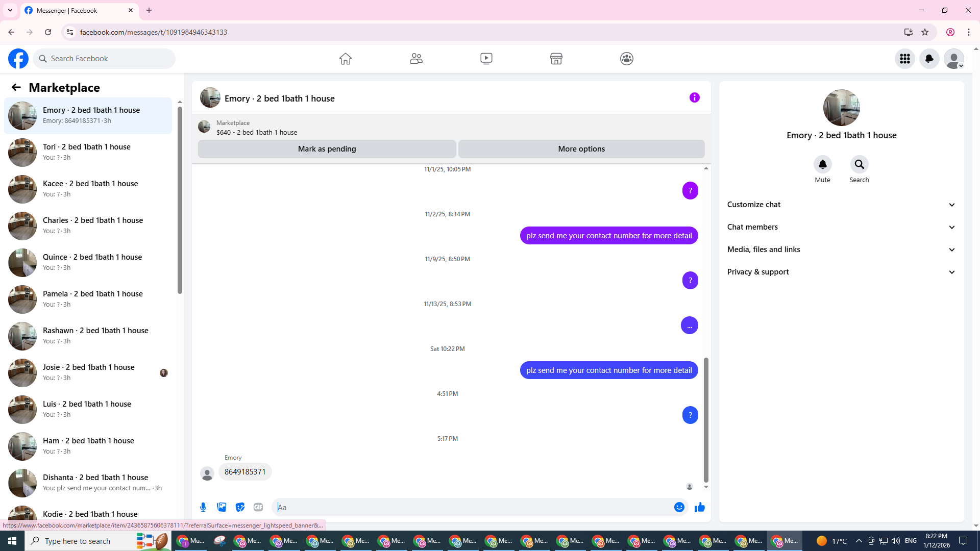Open the Tori conversation in list
Screen dimensions: 980x551
click(x=88, y=152)
